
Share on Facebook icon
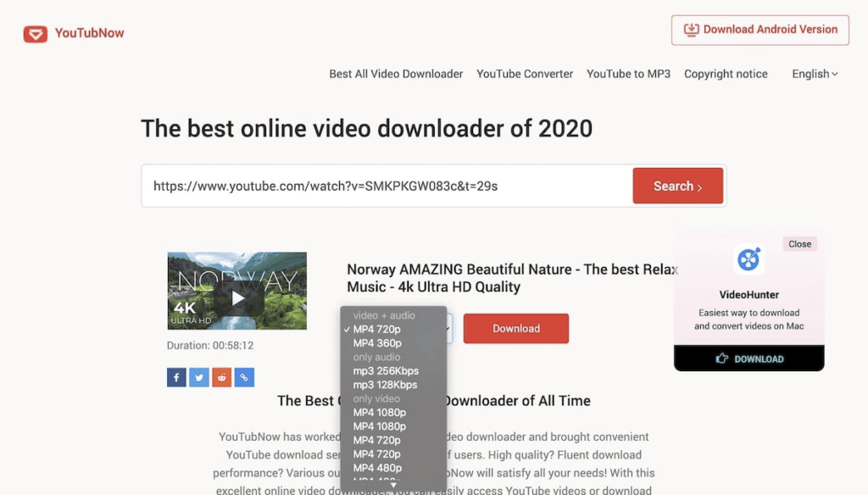[176, 378]
